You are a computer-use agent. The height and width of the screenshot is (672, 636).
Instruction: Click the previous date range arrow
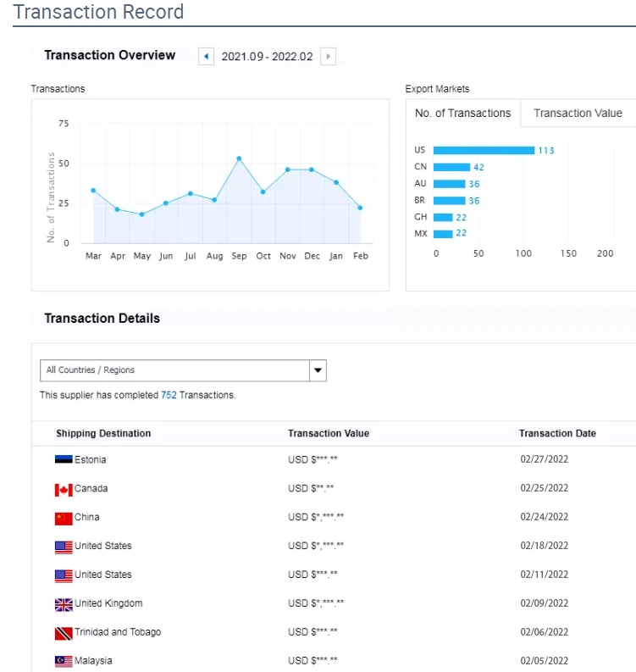coord(206,57)
